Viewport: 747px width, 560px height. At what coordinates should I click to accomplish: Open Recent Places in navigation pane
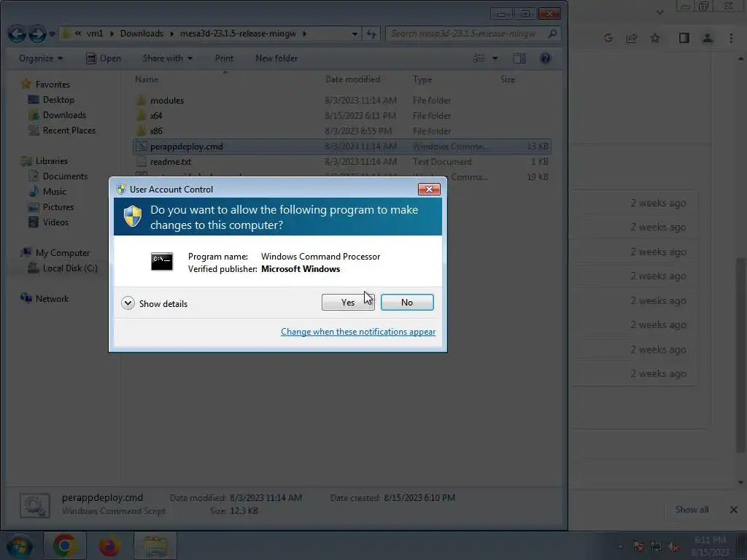click(x=69, y=130)
